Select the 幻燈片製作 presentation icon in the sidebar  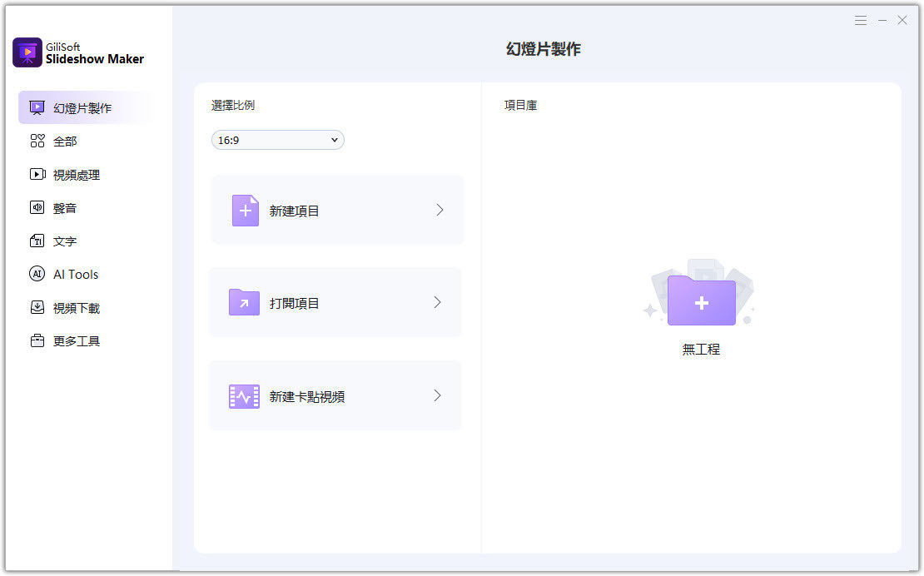tap(37, 107)
